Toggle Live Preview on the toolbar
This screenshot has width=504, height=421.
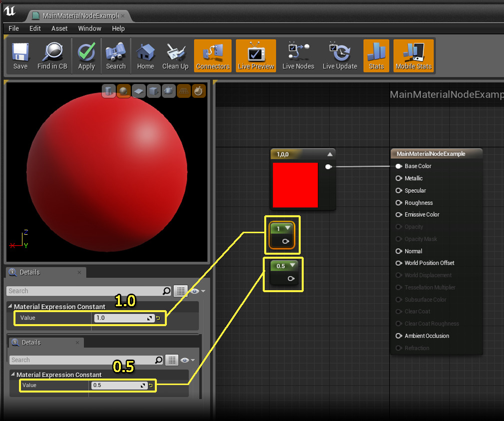coord(255,55)
